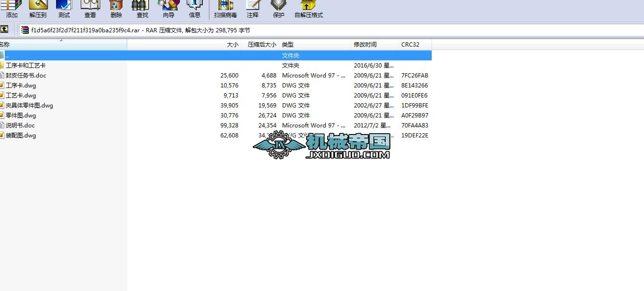Image resolution: width=644 pixels, height=291 pixels.
Task: Click the up-one-level folder button
Action: [6, 29]
